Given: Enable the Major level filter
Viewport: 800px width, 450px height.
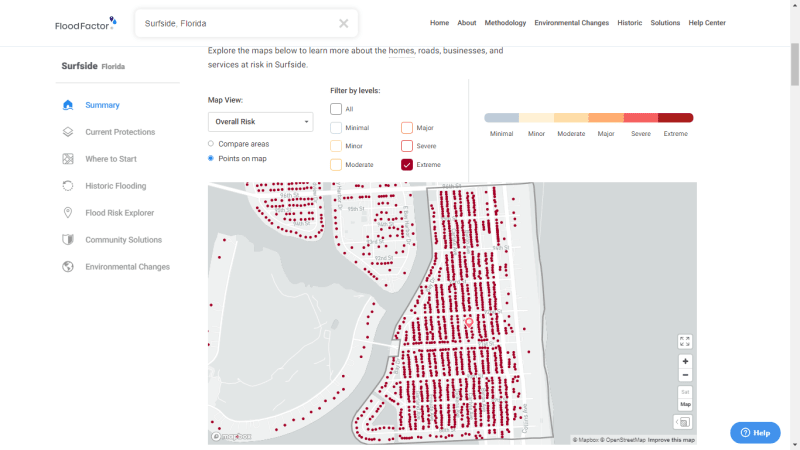Looking at the screenshot, I should point(407,128).
